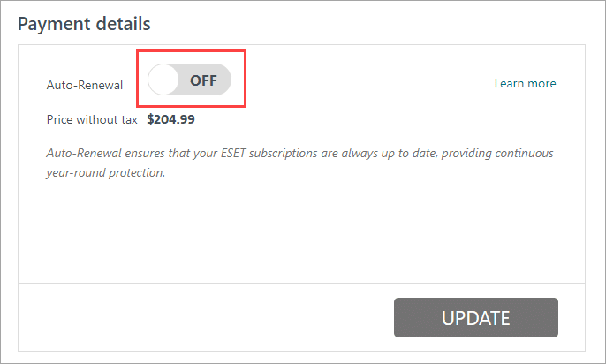The image size is (606, 364).
Task: Click the Auto-Renewal description paragraph
Action: click(300, 154)
